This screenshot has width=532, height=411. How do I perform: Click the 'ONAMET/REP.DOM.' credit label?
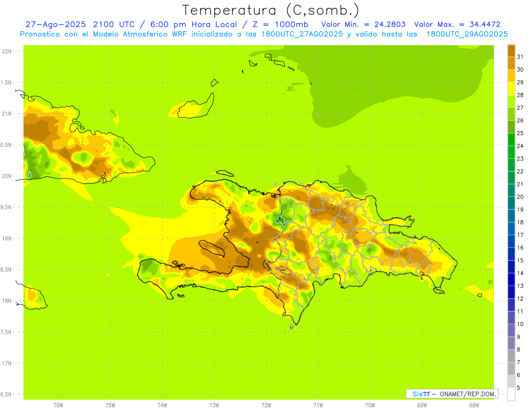pos(467,394)
